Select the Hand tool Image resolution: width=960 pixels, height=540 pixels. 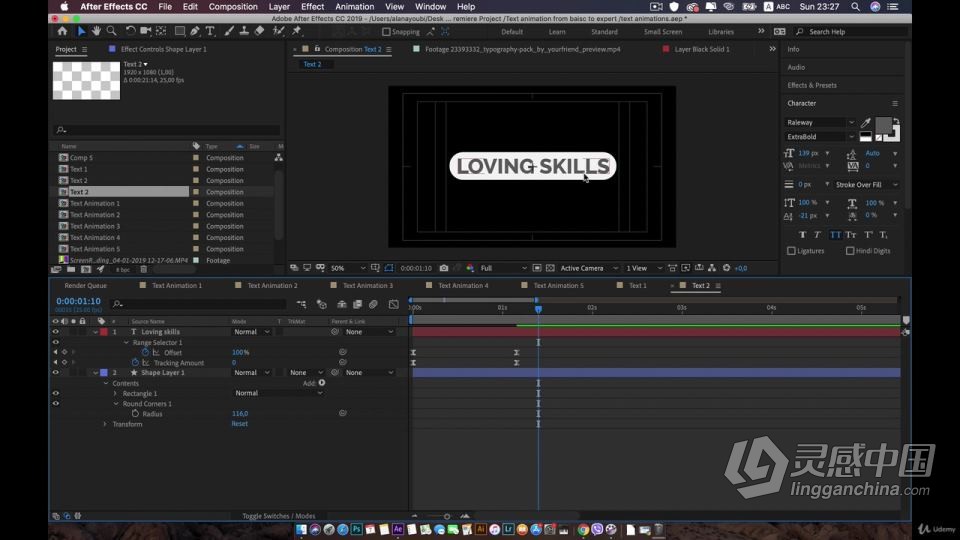[96, 31]
